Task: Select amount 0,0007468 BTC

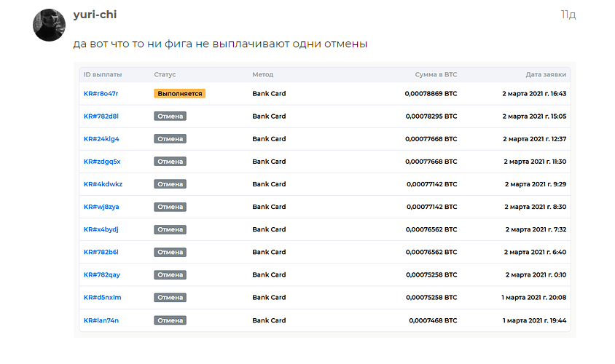Action: pos(433,320)
